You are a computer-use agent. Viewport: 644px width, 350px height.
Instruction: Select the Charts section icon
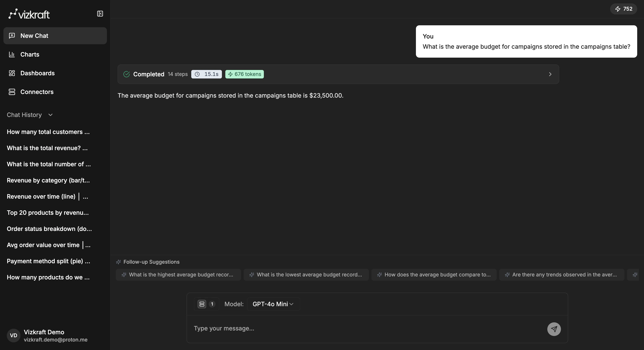12,54
